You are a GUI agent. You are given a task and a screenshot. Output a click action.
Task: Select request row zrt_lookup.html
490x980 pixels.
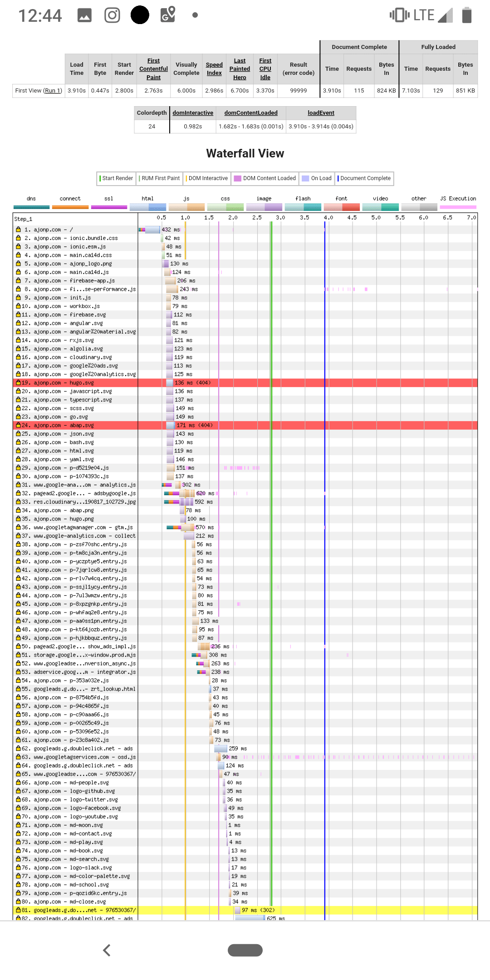point(245,689)
